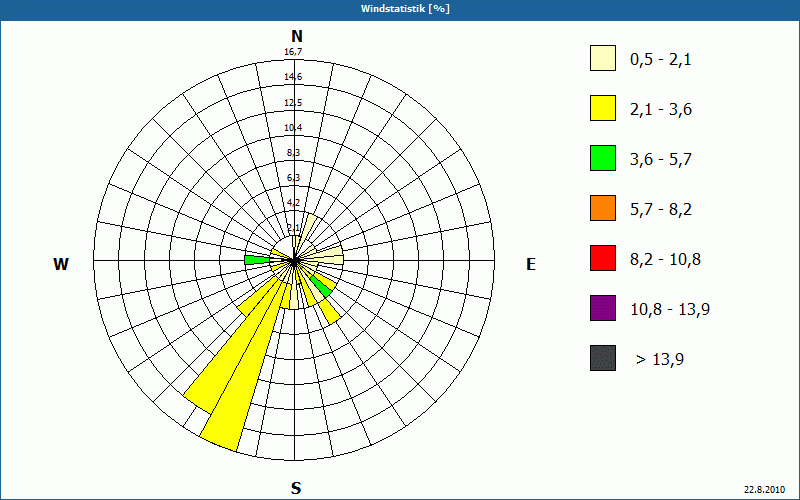The height and width of the screenshot is (500, 800).
Task: Click the S compass label
Action: pyautogui.click(x=296, y=489)
